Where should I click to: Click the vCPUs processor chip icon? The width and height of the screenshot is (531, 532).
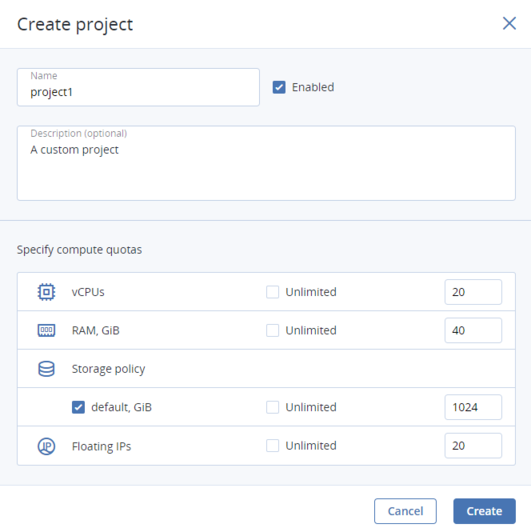46,292
